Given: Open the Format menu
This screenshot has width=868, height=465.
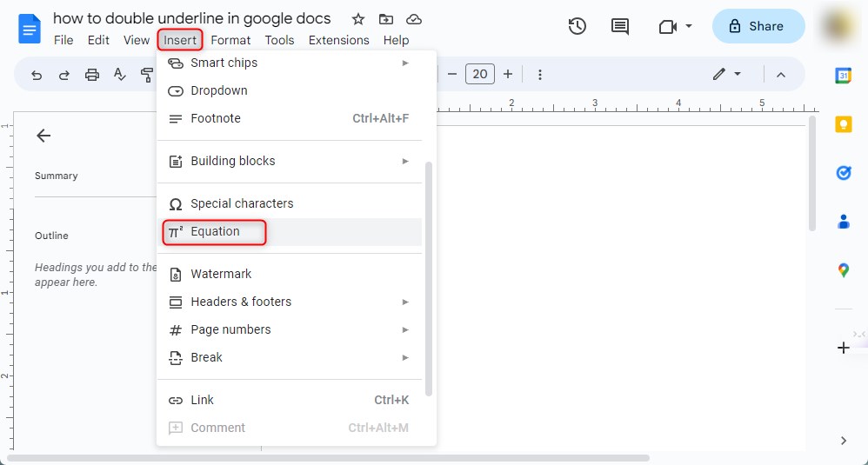Looking at the screenshot, I should click(230, 40).
